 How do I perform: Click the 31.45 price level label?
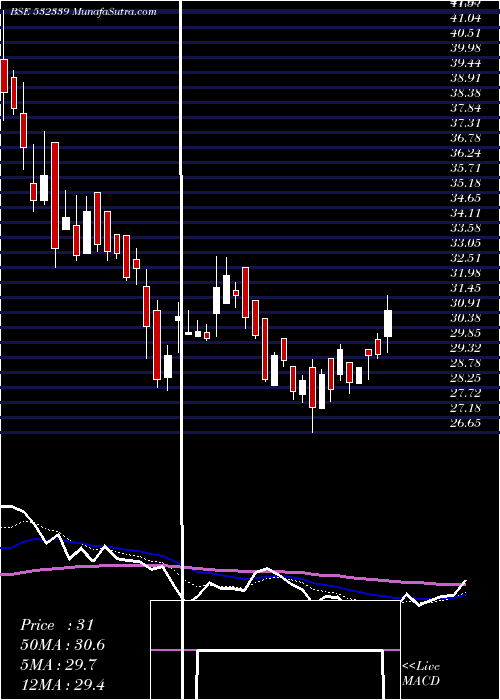click(x=465, y=288)
